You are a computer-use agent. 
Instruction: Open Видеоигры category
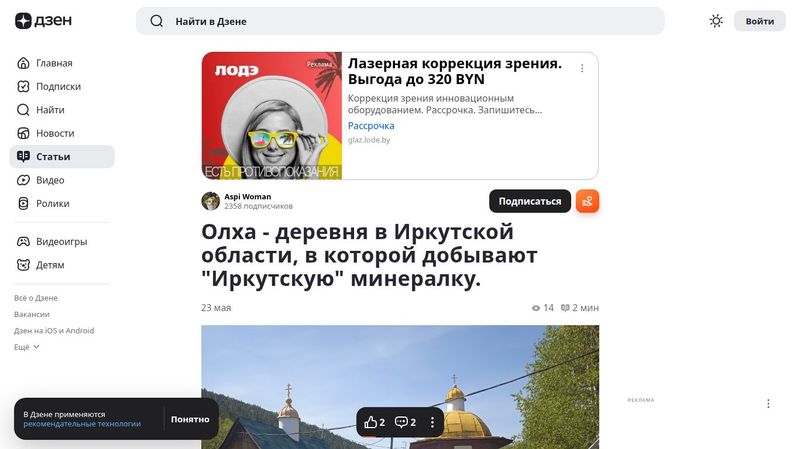click(62, 241)
